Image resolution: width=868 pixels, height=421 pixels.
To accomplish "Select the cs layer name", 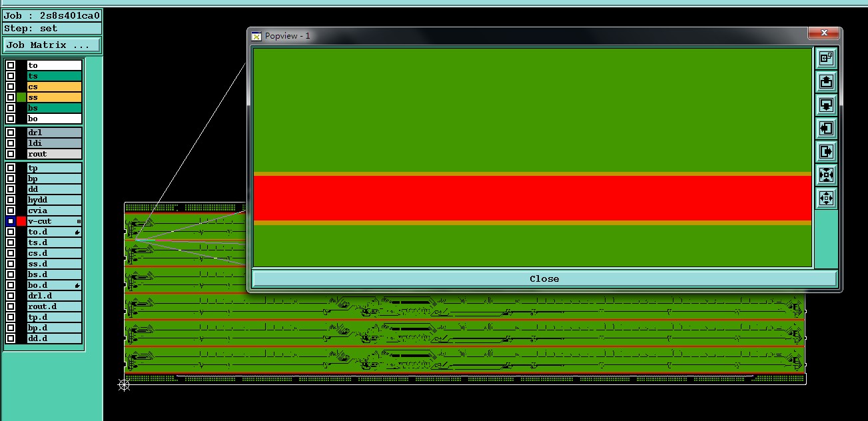I will coord(55,87).
